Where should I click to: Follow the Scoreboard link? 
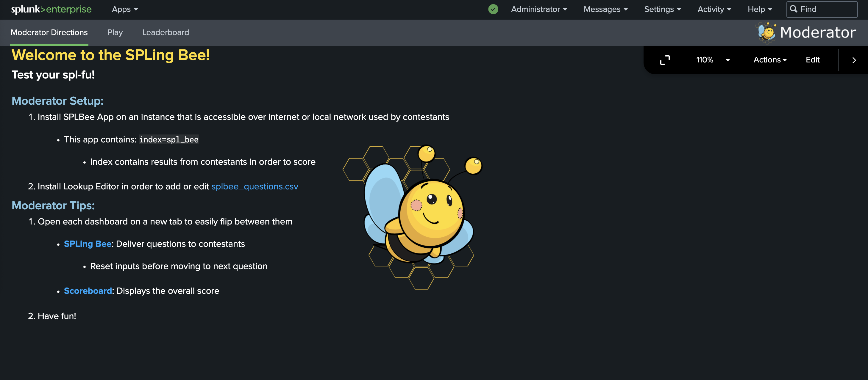(x=88, y=291)
